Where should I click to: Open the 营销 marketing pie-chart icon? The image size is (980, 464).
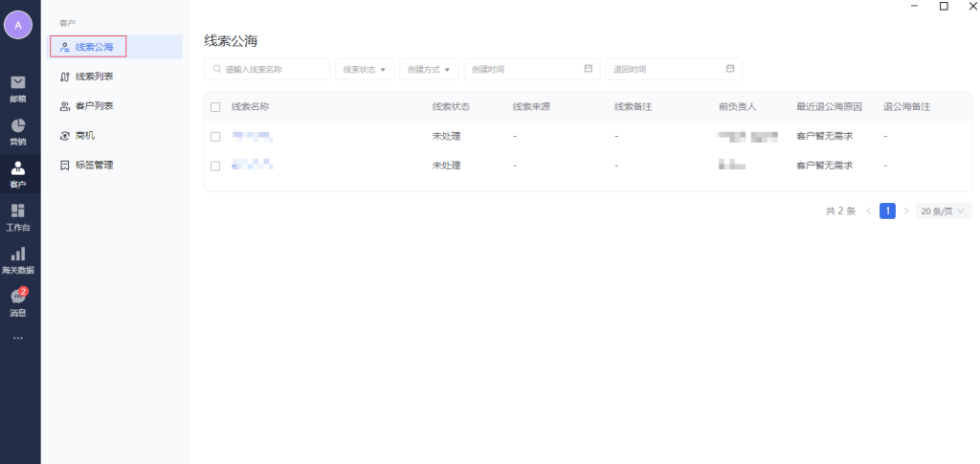coord(18,126)
